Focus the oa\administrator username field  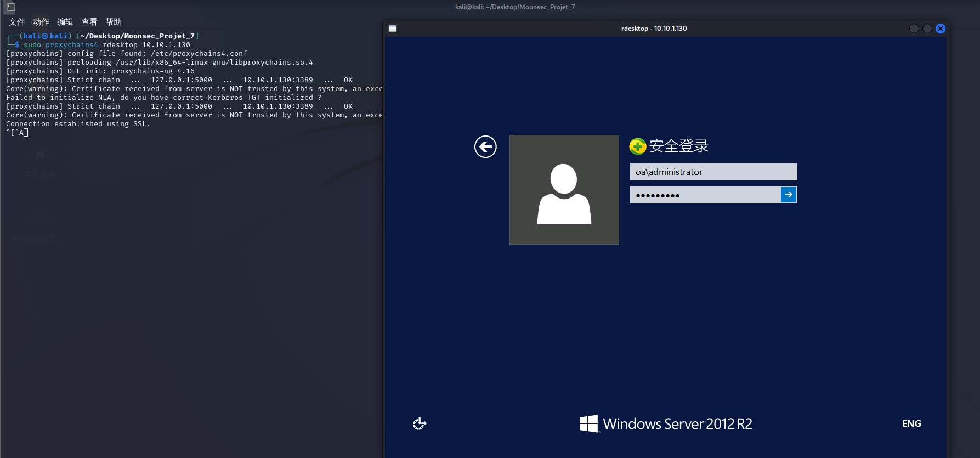[713, 172]
